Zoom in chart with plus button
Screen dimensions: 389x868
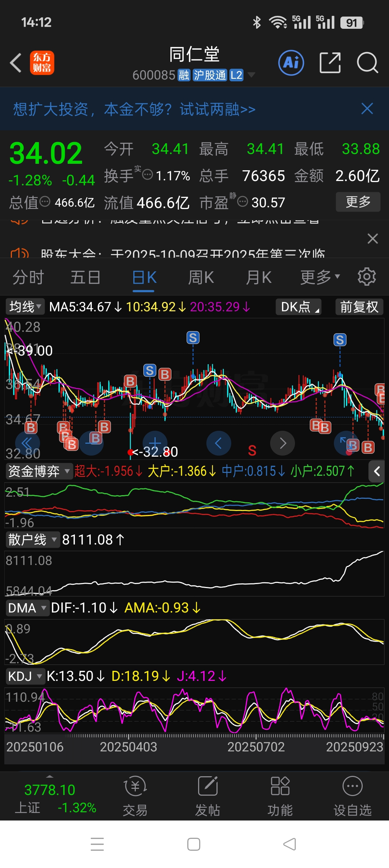coord(155,443)
